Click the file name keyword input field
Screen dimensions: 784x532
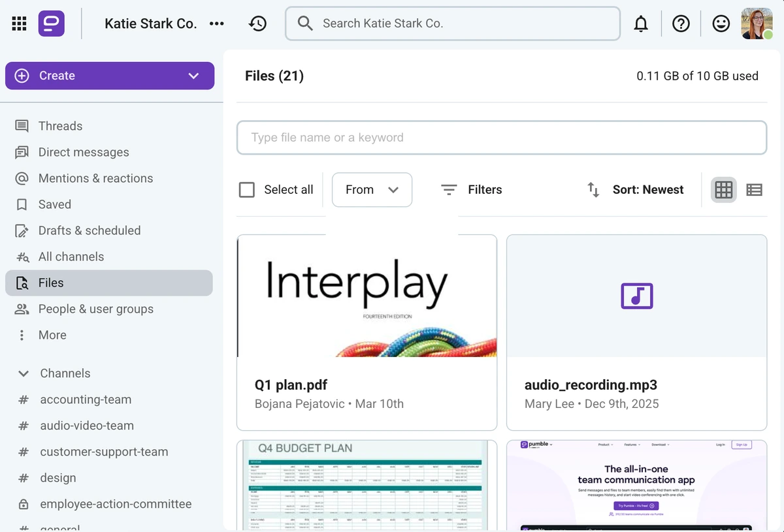tap(502, 138)
